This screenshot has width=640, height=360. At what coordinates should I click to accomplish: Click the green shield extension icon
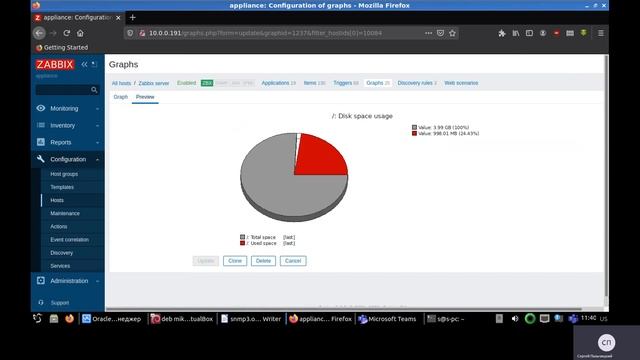pyautogui.click(x=584, y=33)
